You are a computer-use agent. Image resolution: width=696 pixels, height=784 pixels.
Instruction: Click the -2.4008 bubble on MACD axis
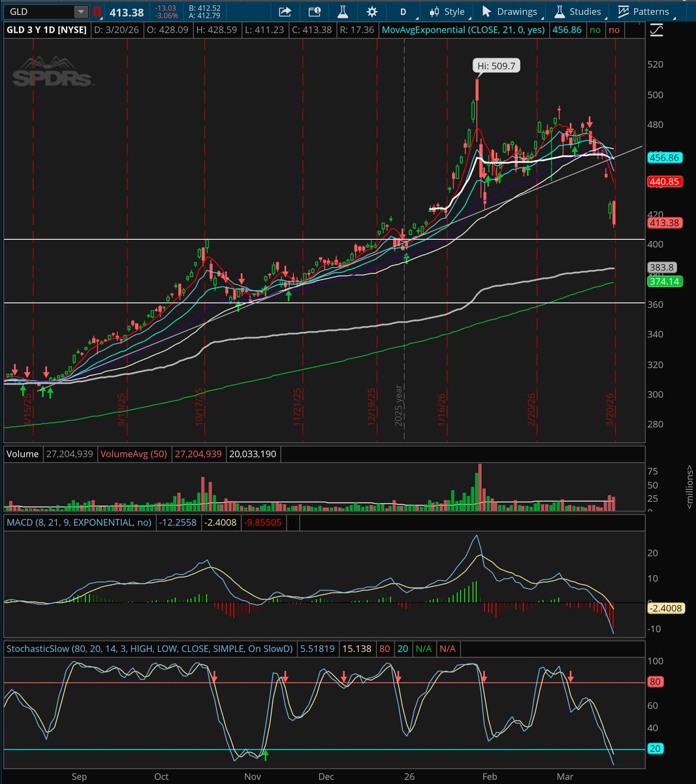tap(665, 608)
